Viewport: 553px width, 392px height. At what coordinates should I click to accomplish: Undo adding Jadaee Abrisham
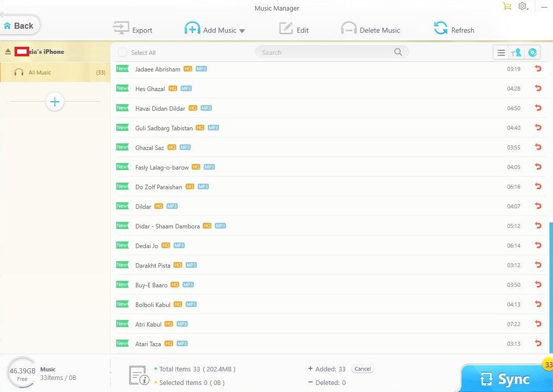[538, 68]
